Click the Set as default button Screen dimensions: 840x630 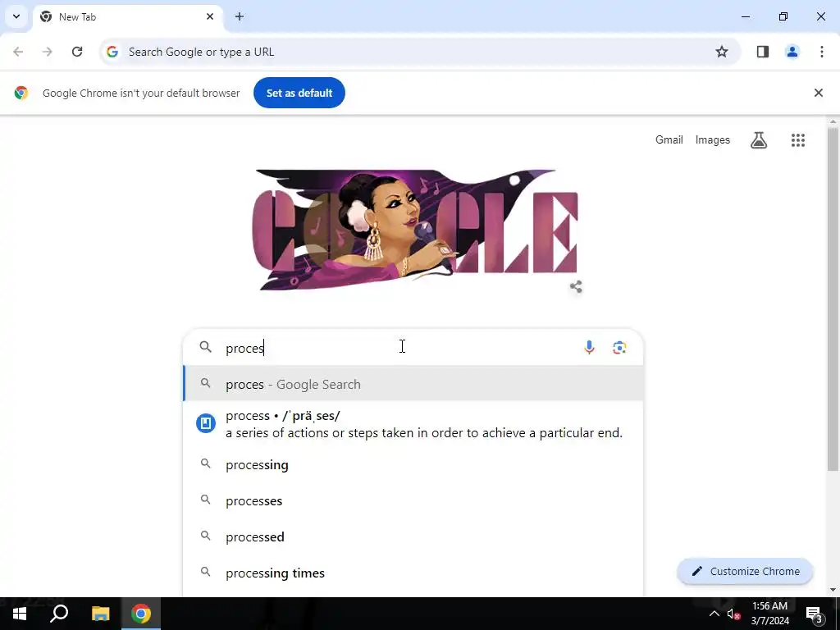pyautogui.click(x=299, y=93)
